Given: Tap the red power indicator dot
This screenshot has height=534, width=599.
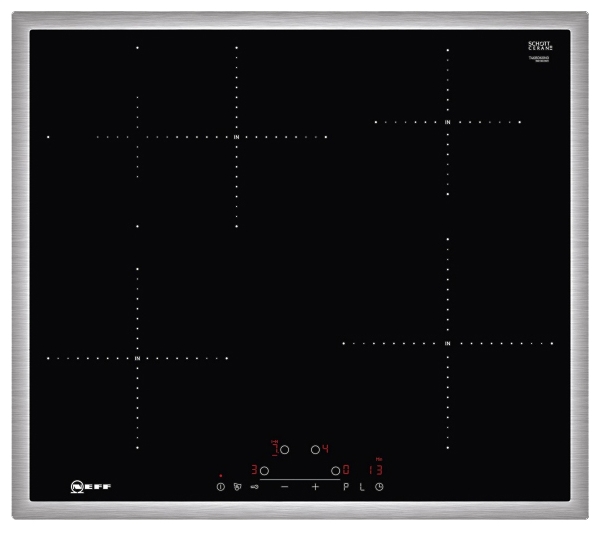Looking at the screenshot, I should pos(220,476).
